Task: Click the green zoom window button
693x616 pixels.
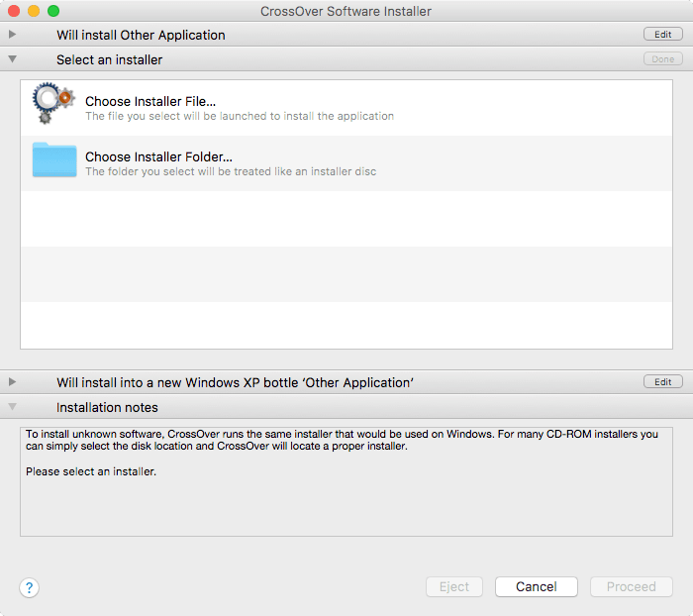Action: (53, 11)
